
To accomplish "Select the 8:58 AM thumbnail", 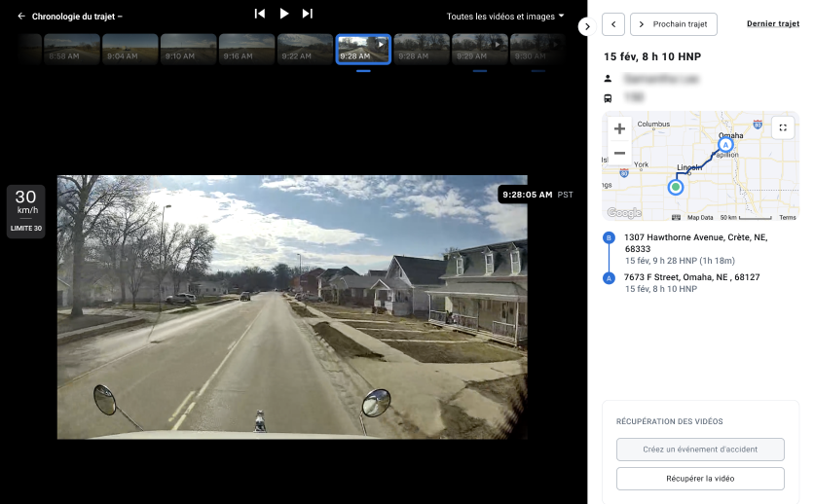I will [72, 50].
